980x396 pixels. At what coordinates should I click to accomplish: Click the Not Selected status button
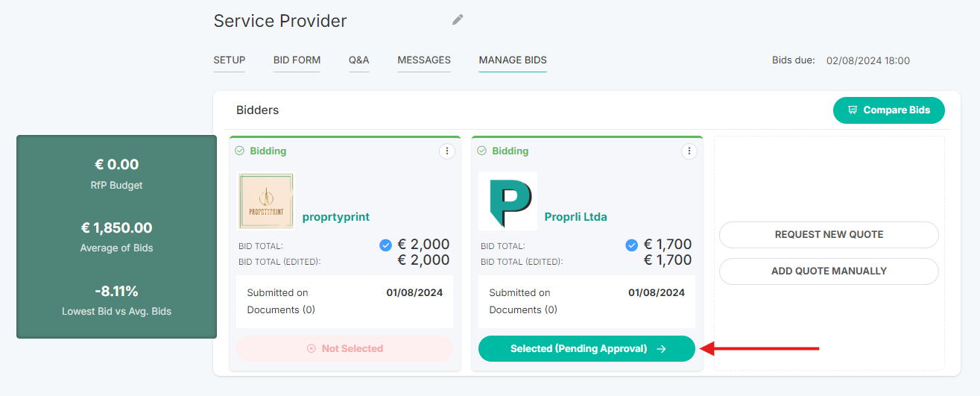click(x=344, y=348)
